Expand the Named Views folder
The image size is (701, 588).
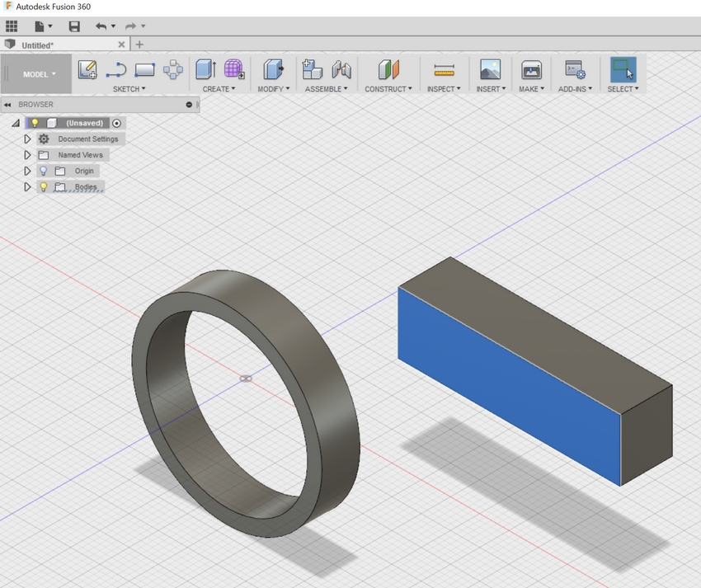pos(27,154)
